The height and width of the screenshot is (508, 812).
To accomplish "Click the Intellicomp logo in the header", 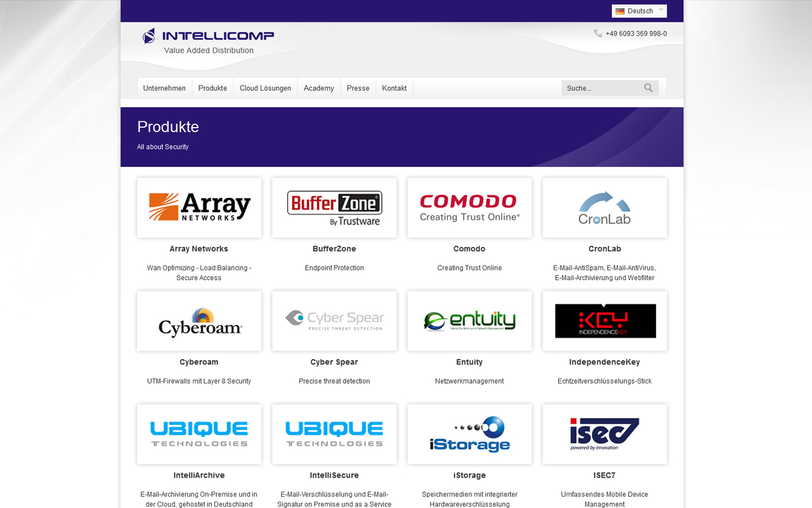I will point(208,36).
